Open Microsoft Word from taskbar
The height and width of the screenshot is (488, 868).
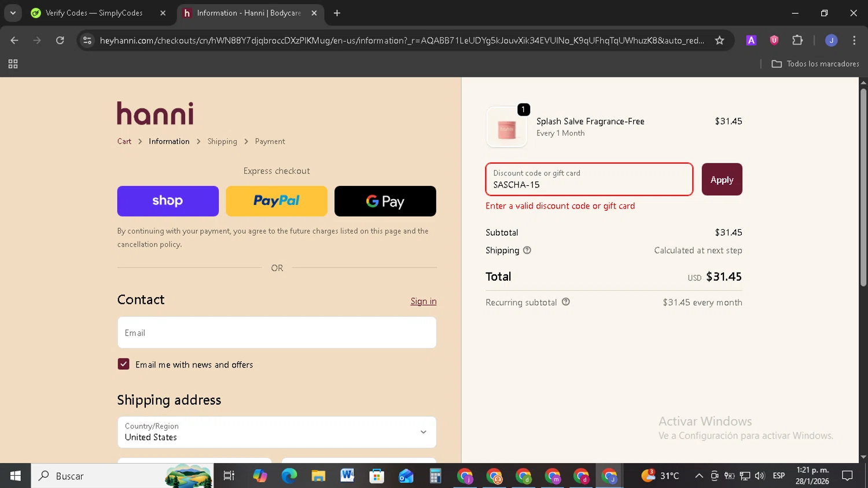(347, 476)
